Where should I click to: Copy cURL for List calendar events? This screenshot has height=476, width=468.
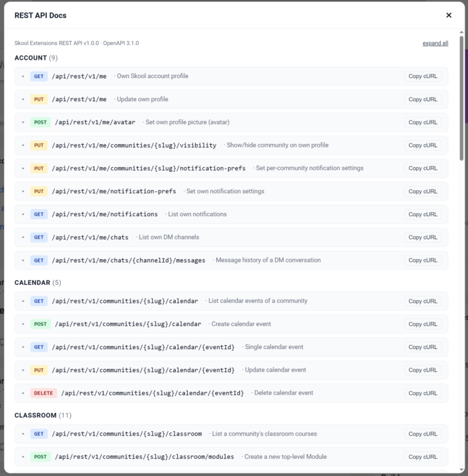click(423, 301)
